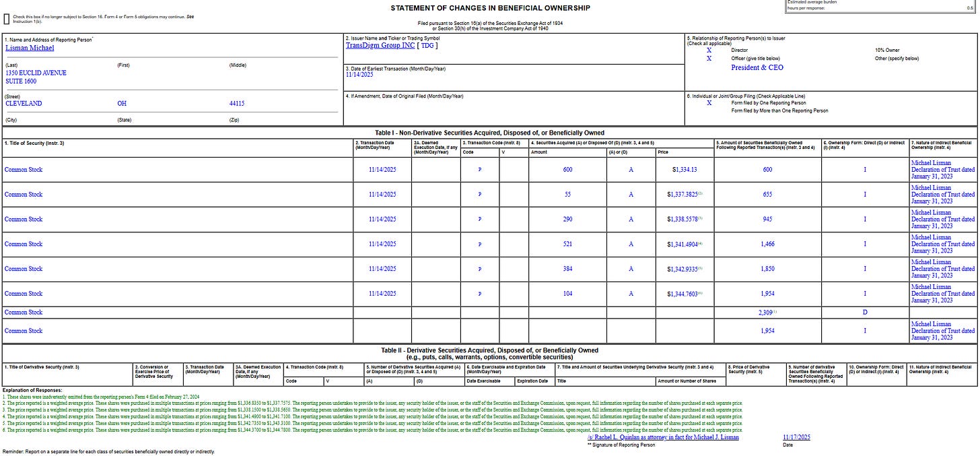
Task: Click the transaction date in the 290-share row
Action: (382, 220)
